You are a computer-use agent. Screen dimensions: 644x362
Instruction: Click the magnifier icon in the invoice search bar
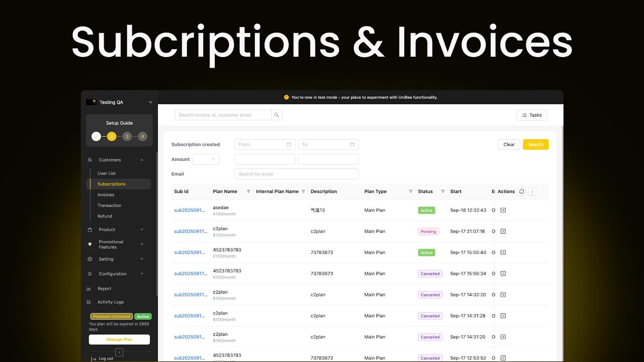[277, 115]
